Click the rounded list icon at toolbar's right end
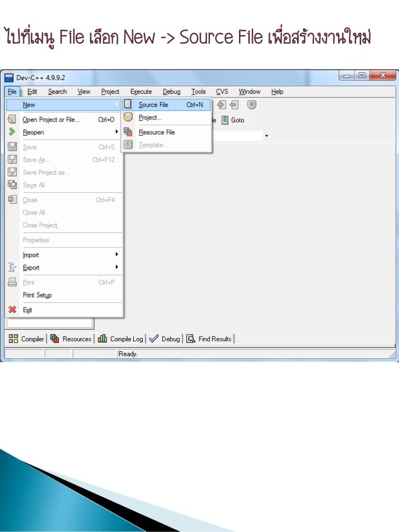399x532 pixels. pyautogui.click(x=252, y=105)
